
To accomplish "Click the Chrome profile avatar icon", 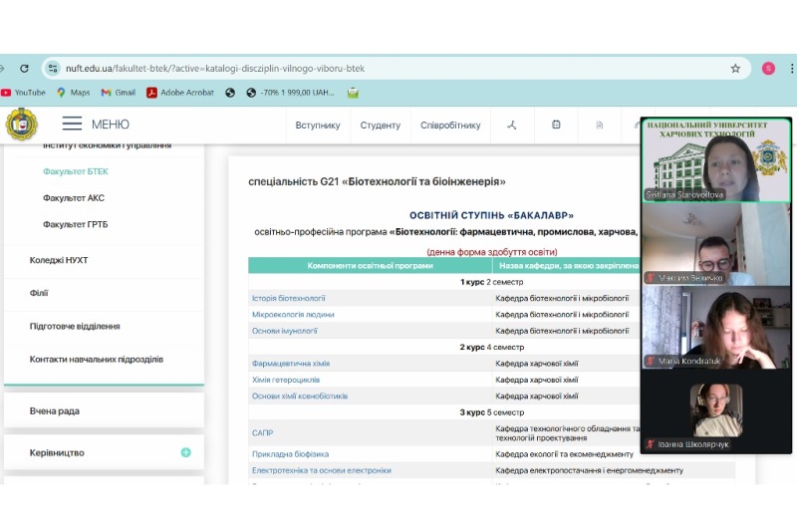I will 768,69.
